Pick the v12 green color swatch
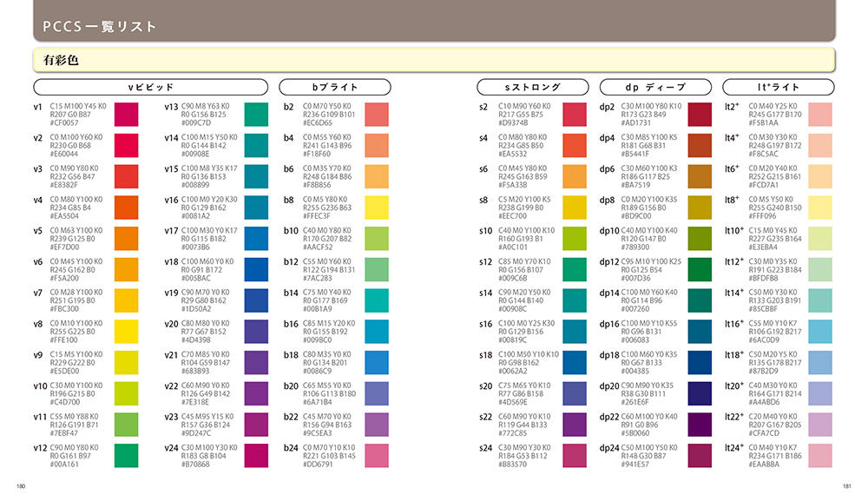The height and width of the screenshot is (501, 868). coord(125,455)
